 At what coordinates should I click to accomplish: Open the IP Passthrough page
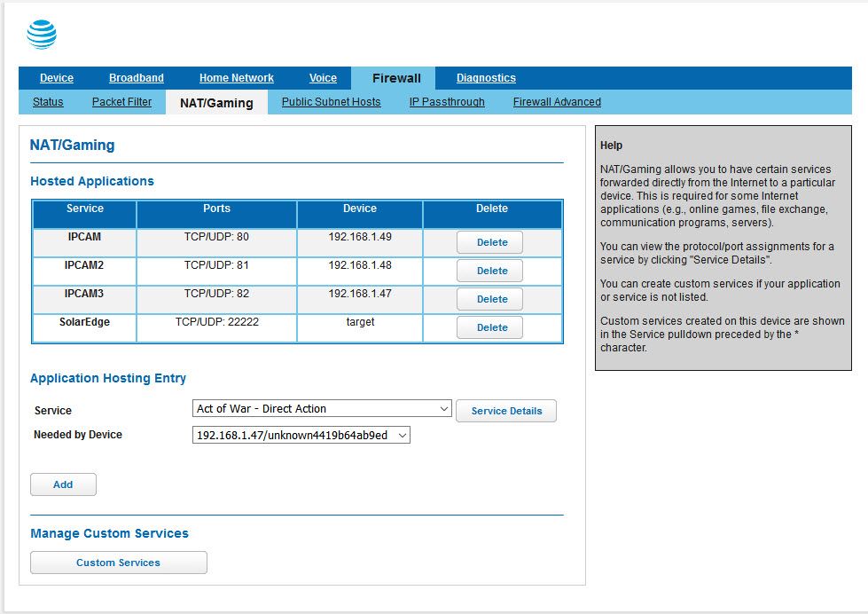point(447,102)
